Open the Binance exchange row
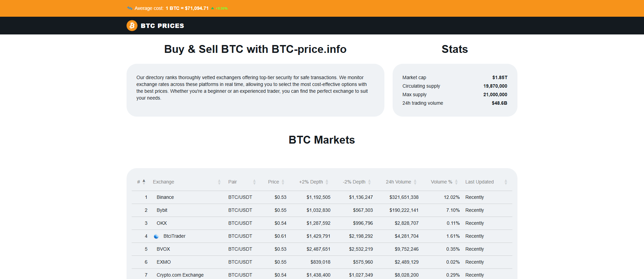This screenshot has width=644, height=279. click(322, 197)
